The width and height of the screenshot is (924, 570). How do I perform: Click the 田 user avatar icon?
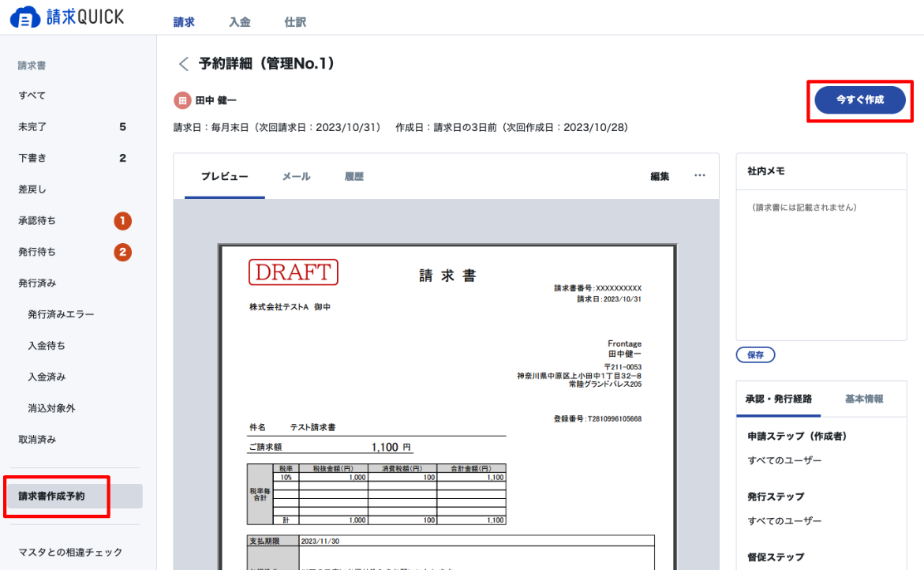coord(182,100)
